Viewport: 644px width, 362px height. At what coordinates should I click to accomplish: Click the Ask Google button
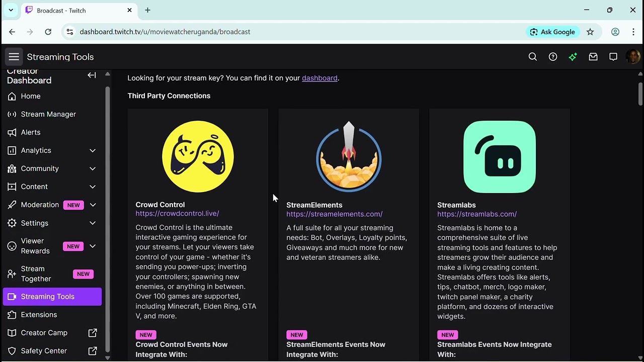[552, 32]
